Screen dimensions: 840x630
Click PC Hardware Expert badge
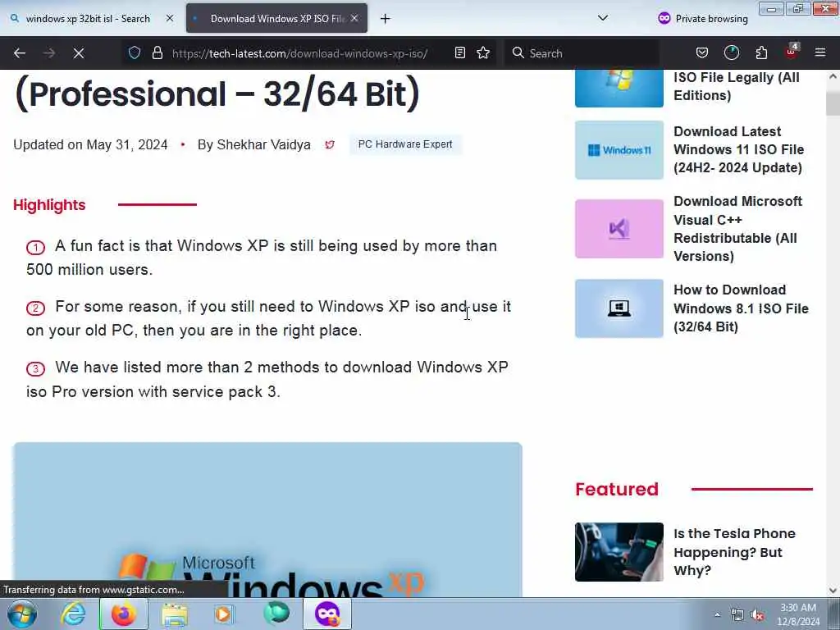pos(405,144)
